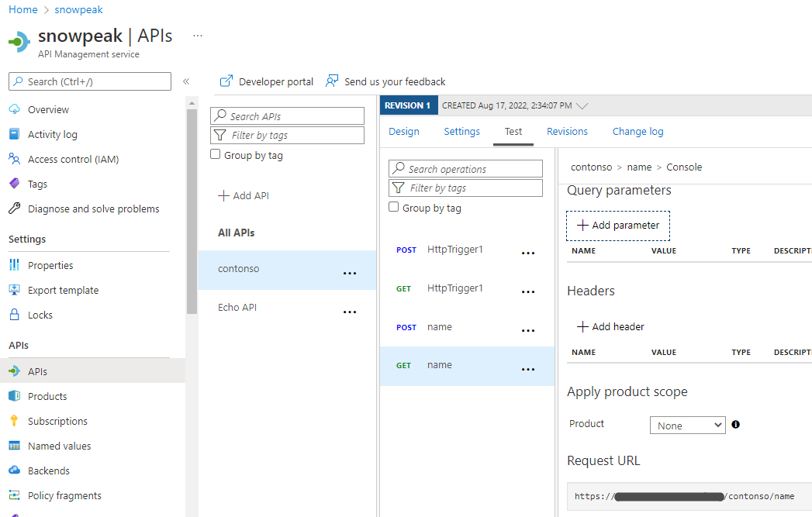Click the Home breadcrumb link

[22, 10]
